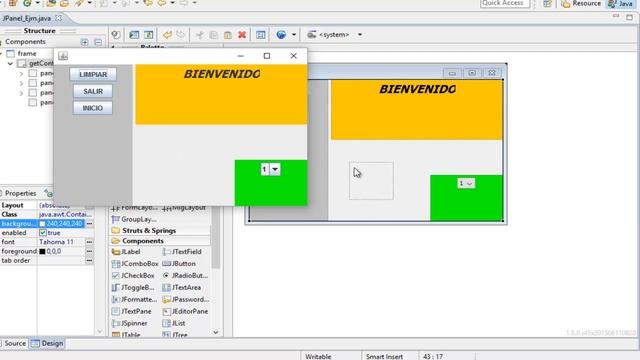The width and height of the screenshot is (640, 360).
Task: Collapse all in Components tree (minus icon)
Action: [98, 42]
